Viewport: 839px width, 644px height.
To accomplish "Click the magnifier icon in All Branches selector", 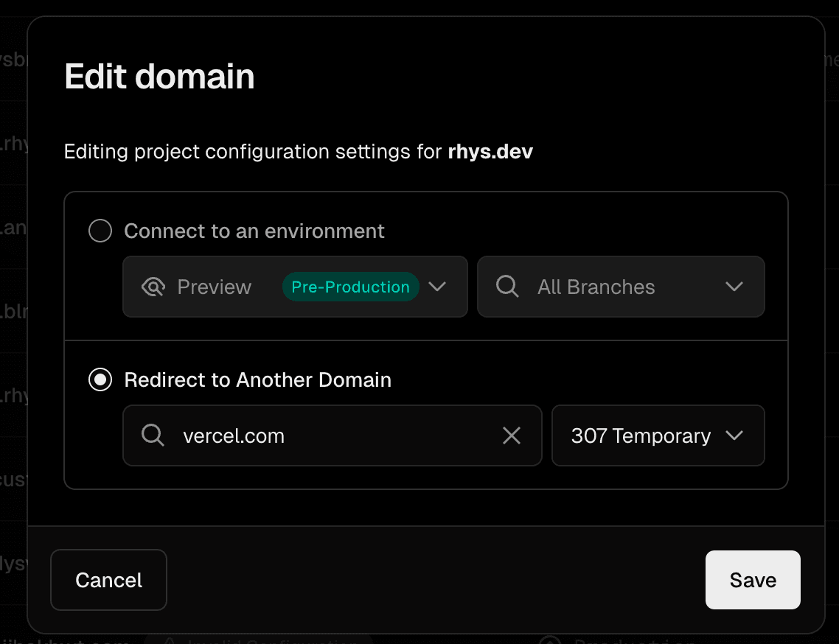I will tap(507, 287).
